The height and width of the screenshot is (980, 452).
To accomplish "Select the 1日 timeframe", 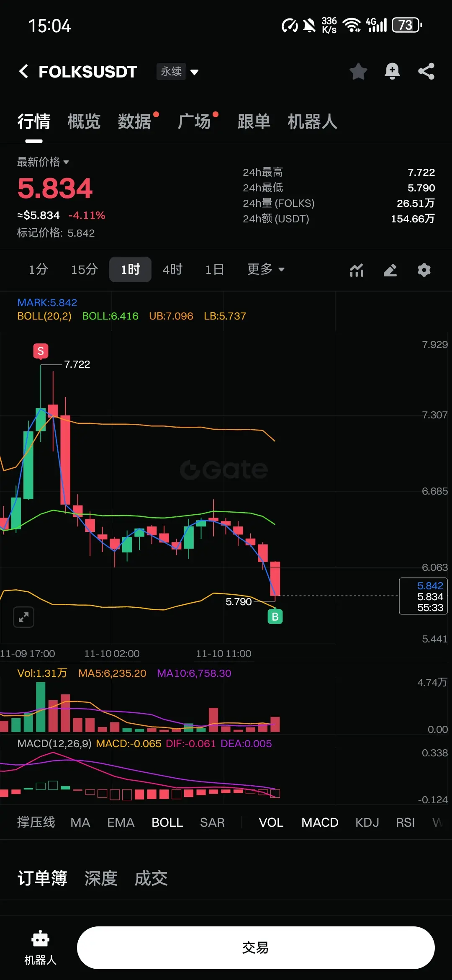I will pyautogui.click(x=214, y=269).
